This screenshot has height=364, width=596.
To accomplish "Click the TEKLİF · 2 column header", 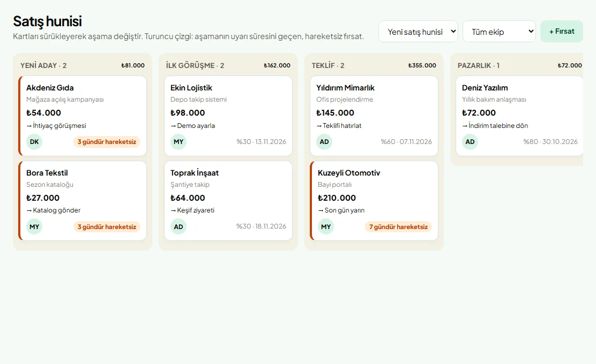I will click(328, 66).
